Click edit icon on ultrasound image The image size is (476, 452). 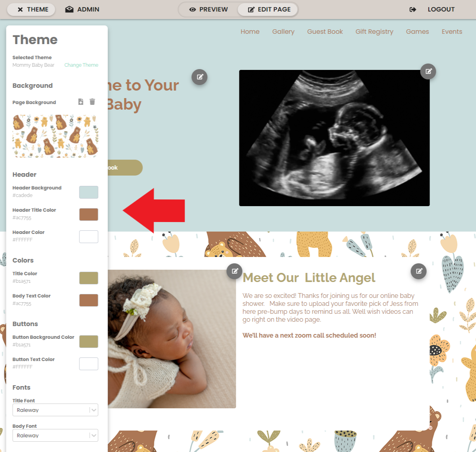point(428,71)
